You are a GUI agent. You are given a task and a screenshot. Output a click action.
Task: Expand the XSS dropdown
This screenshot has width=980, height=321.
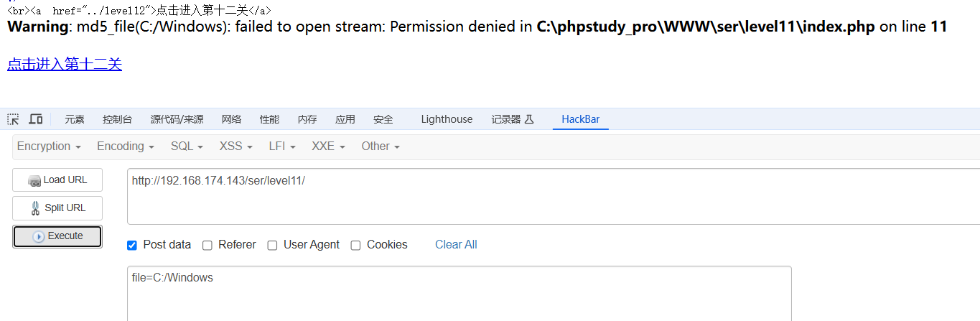pyautogui.click(x=235, y=146)
